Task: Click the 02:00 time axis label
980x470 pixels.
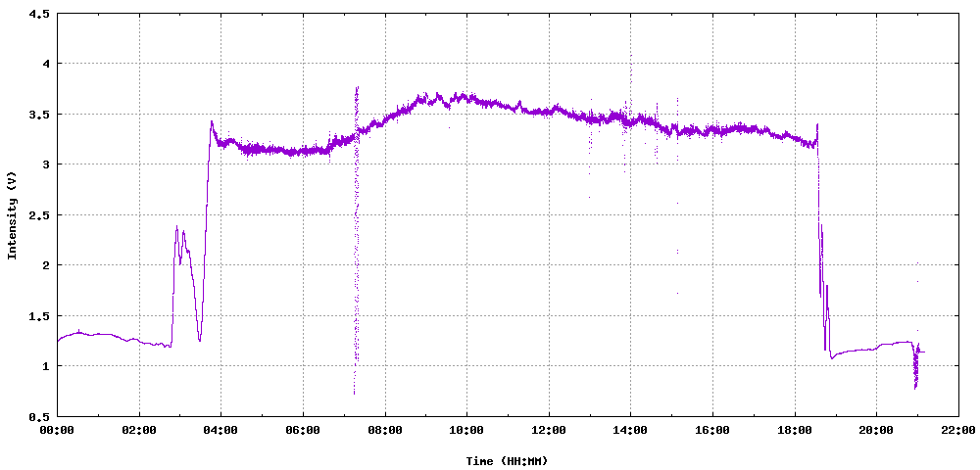Action: 139,430
